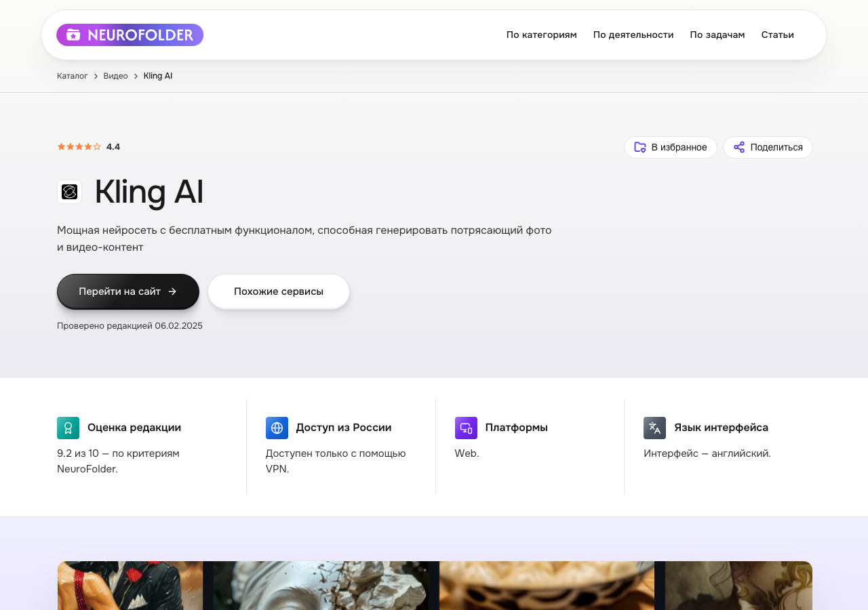This screenshot has height=610, width=868.
Task: Click the Доступ из России globe icon
Action: click(277, 428)
